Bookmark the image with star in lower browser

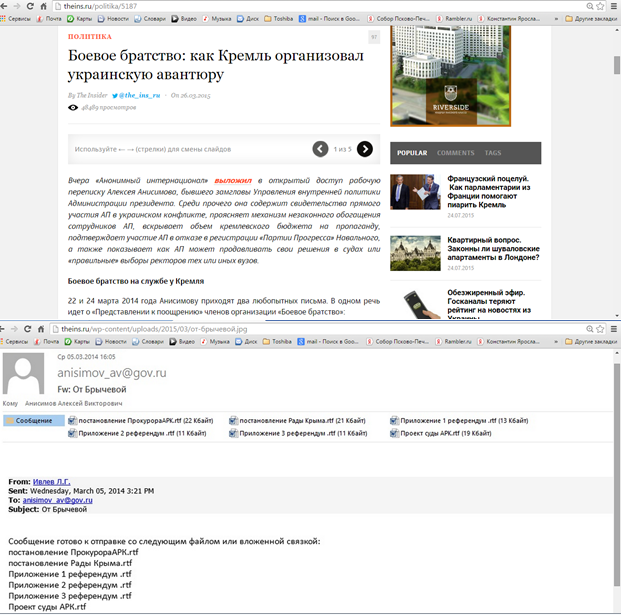point(600,329)
